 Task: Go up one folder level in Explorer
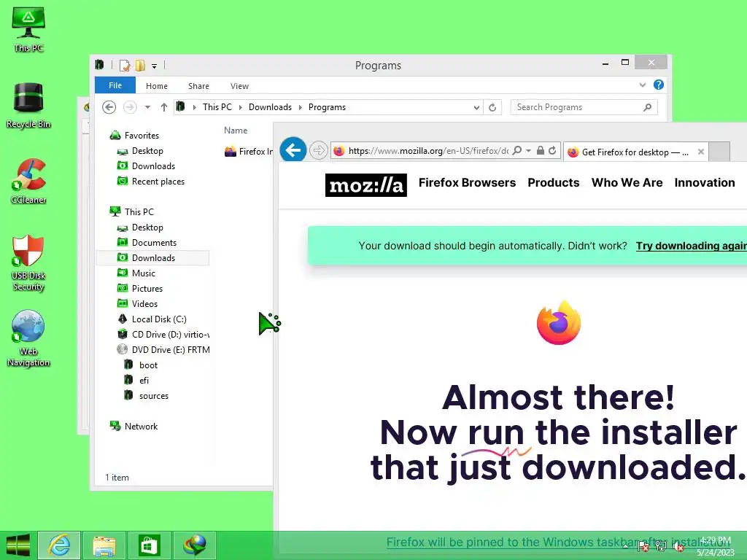pyautogui.click(x=164, y=107)
